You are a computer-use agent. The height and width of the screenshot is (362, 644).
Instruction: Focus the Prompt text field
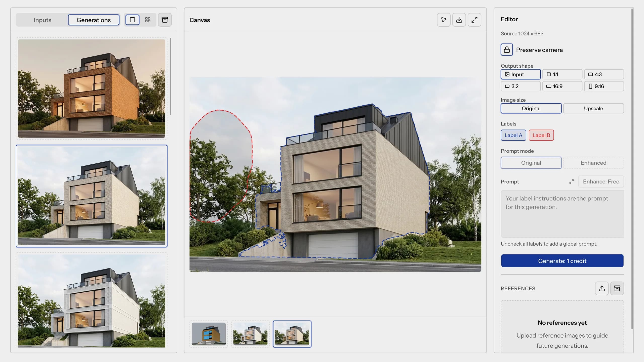click(562, 214)
